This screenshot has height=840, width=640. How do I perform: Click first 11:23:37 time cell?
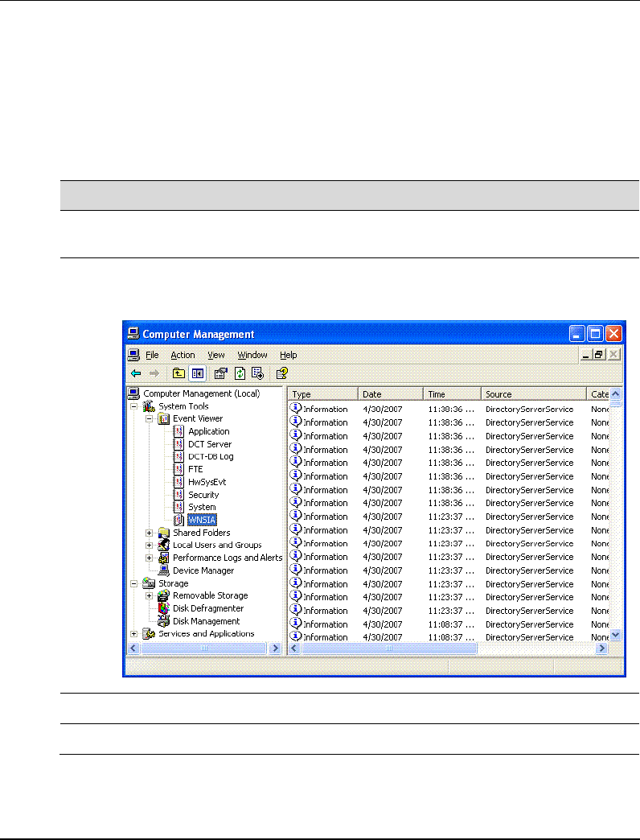pyautogui.click(x=450, y=517)
